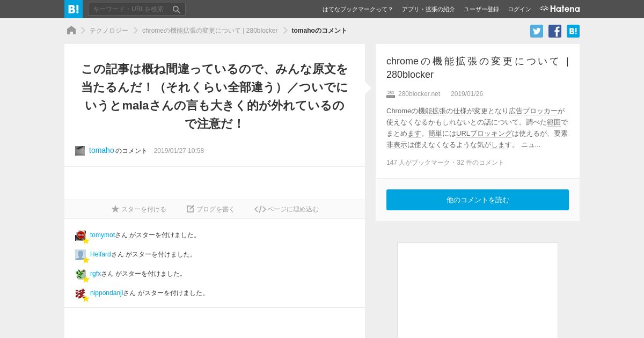644x338 pixels.
Task: Share on Twitter icon
Action: pyautogui.click(x=537, y=31)
